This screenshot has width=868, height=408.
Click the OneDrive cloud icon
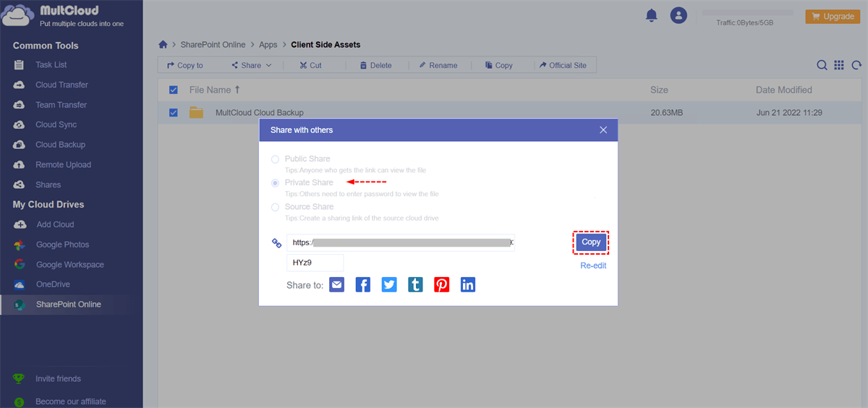[x=20, y=284]
